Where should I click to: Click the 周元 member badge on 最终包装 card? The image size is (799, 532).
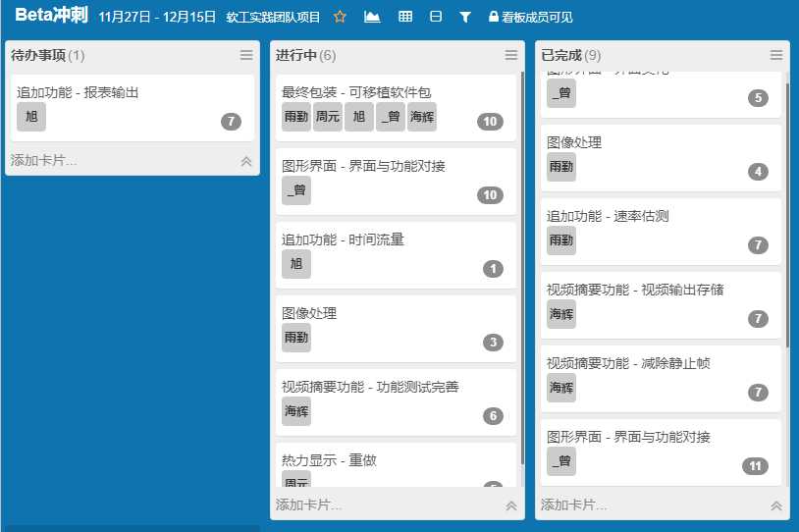(x=328, y=117)
